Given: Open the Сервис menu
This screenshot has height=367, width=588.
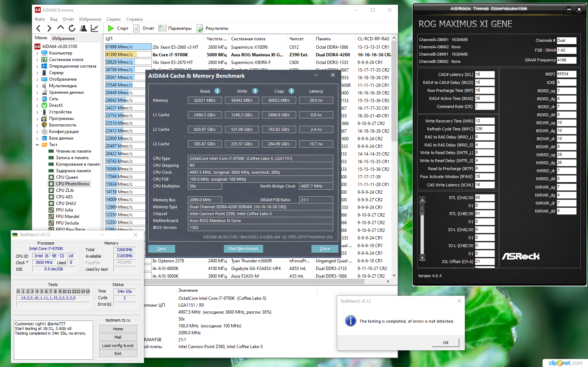Looking at the screenshot, I should (x=114, y=19).
